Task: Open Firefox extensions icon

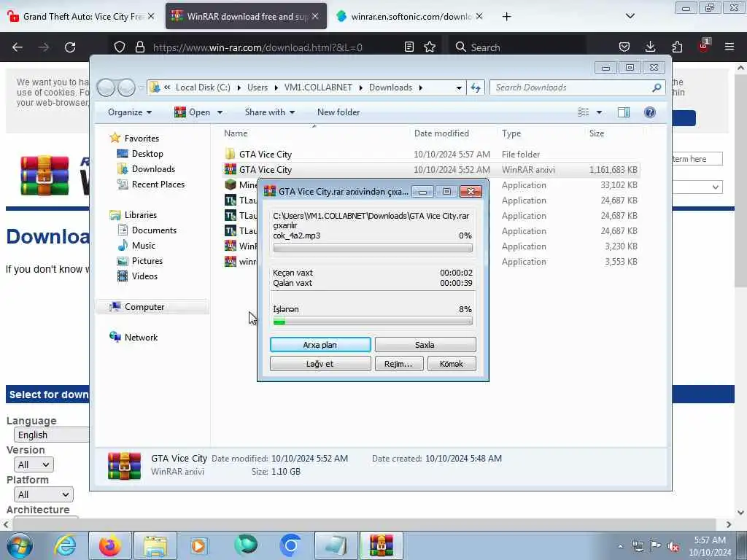Action: tap(677, 47)
